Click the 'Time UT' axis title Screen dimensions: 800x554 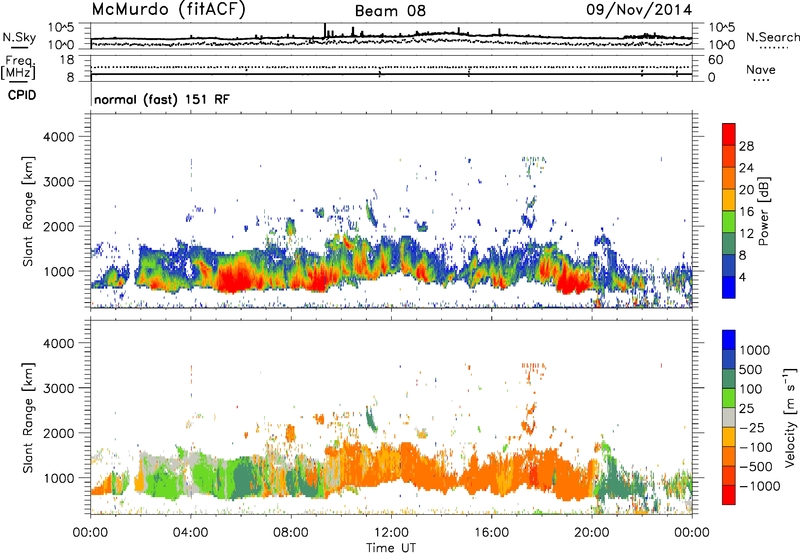(391, 548)
